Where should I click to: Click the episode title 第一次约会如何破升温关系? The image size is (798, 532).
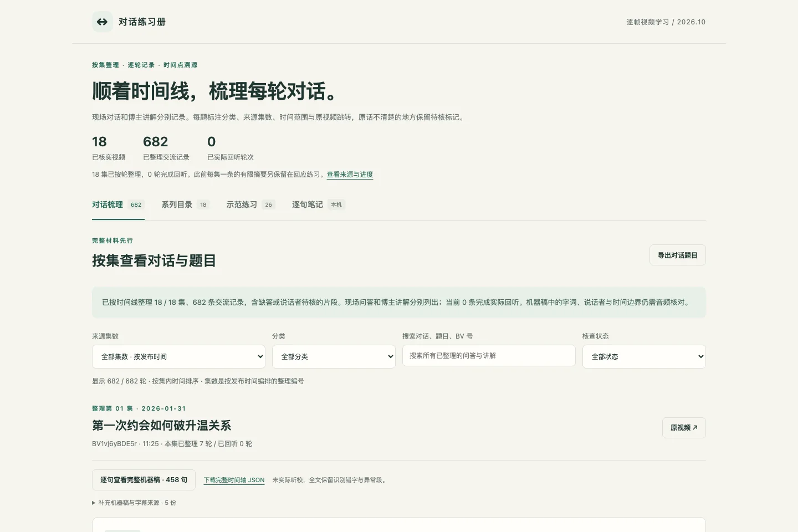pyautogui.click(x=161, y=426)
